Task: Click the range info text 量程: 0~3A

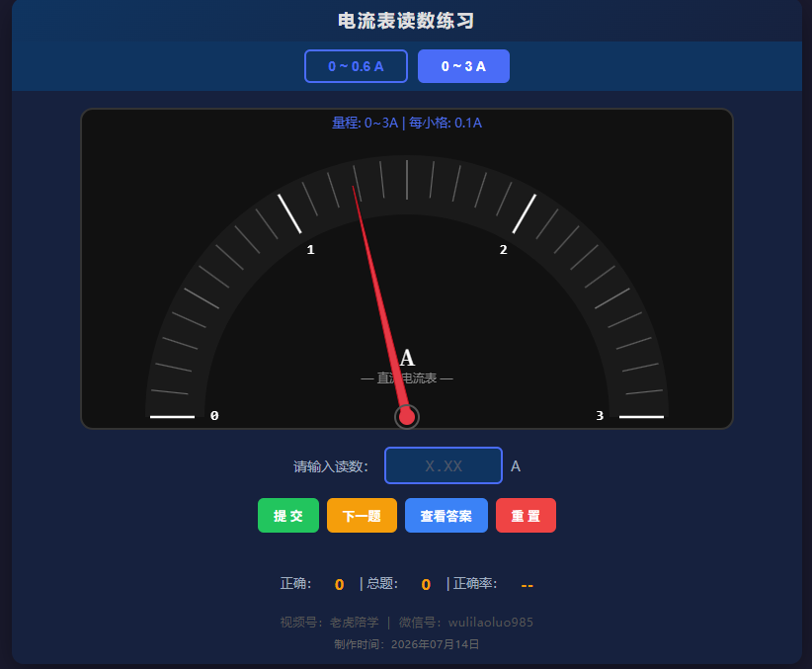Action: 365,123
